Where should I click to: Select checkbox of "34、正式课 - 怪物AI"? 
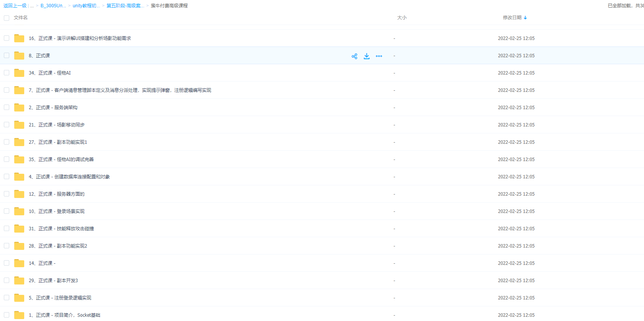coord(7,73)
